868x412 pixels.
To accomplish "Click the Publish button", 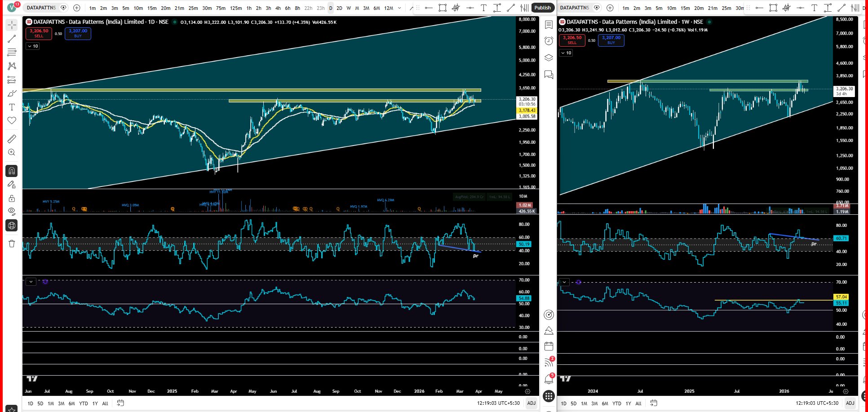I will 542,8.
